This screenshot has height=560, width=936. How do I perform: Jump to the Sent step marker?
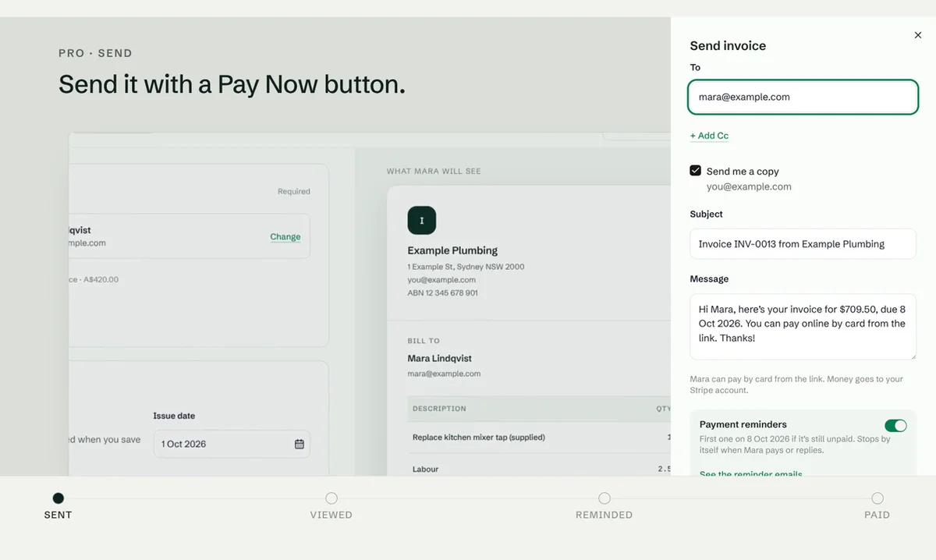(58, 498)
